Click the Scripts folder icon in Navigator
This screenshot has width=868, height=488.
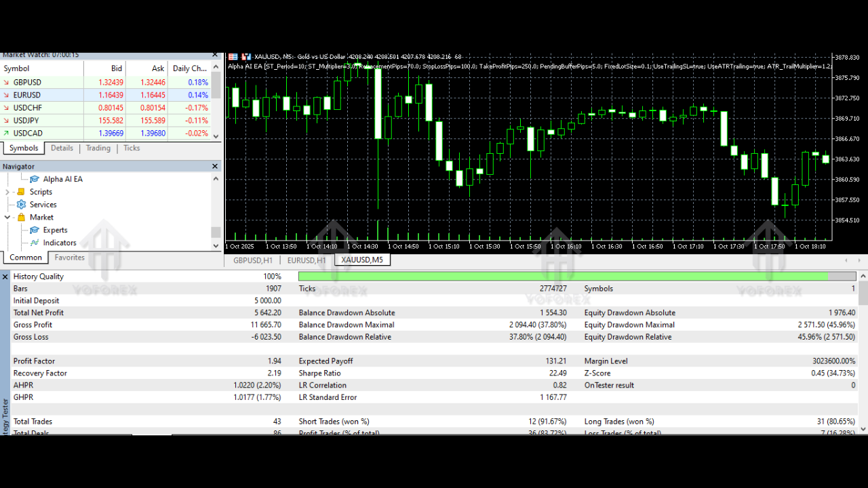[21, 192]
